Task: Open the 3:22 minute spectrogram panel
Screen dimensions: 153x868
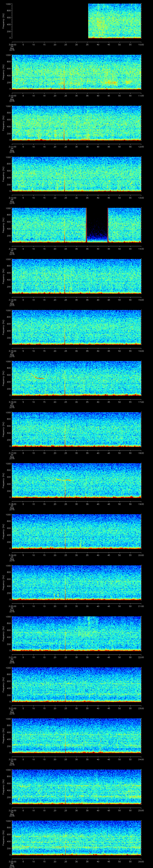Action: pyautogui.click(x=77, y=685)
